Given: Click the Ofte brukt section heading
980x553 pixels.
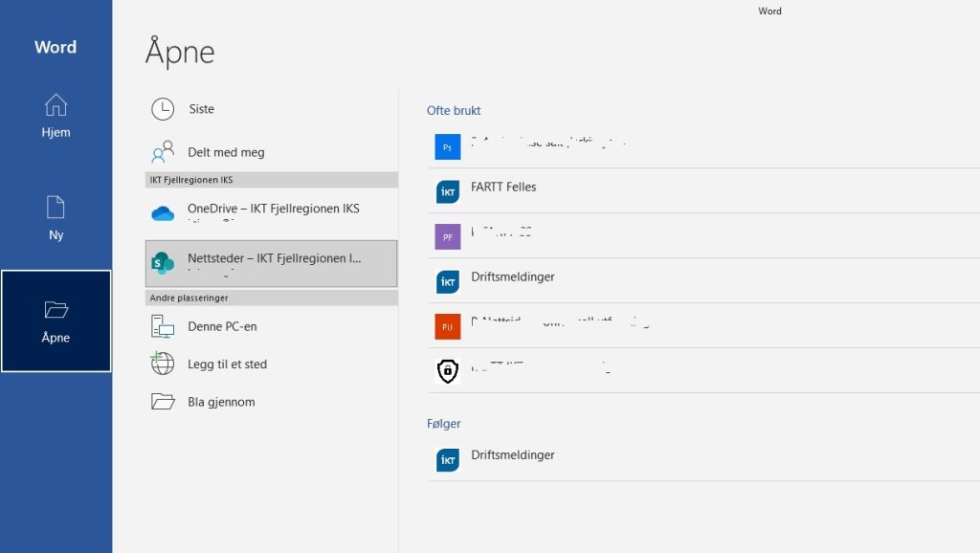Looking at the screenshot, I should tap(454, 111).
